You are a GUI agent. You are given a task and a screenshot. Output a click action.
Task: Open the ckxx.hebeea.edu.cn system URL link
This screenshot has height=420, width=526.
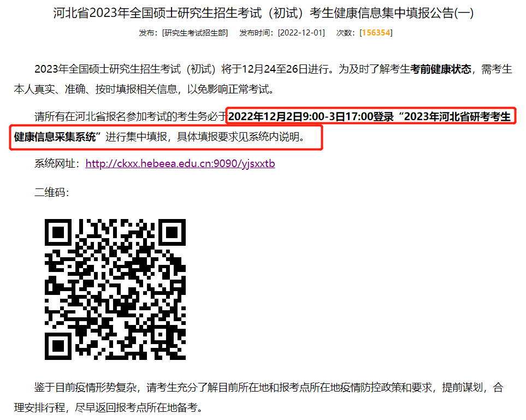tap(180, 164)
